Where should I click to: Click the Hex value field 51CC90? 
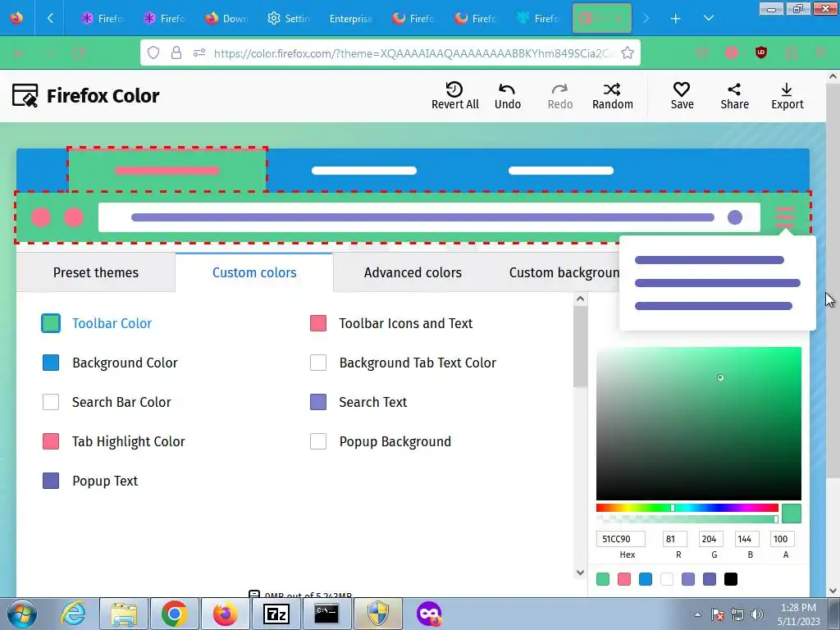point(621,539)
